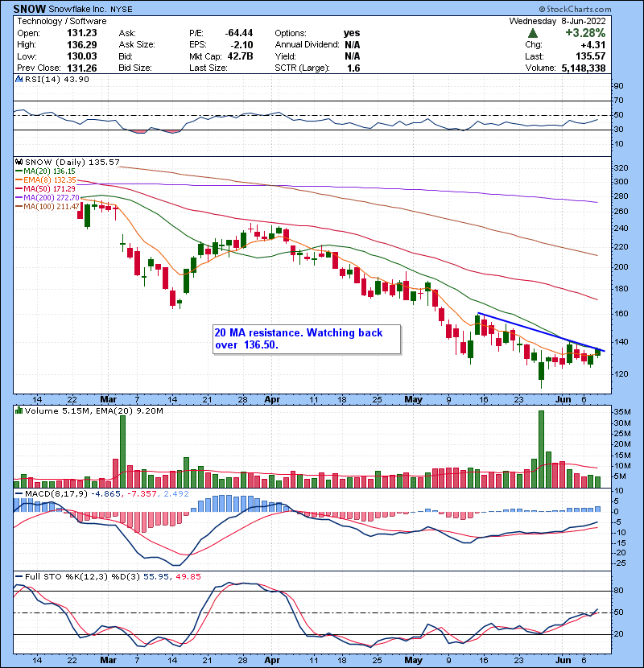This screenshot has height=668, width=644.
Task: Click the +3.28% percent change
Action: coord(585,33)
